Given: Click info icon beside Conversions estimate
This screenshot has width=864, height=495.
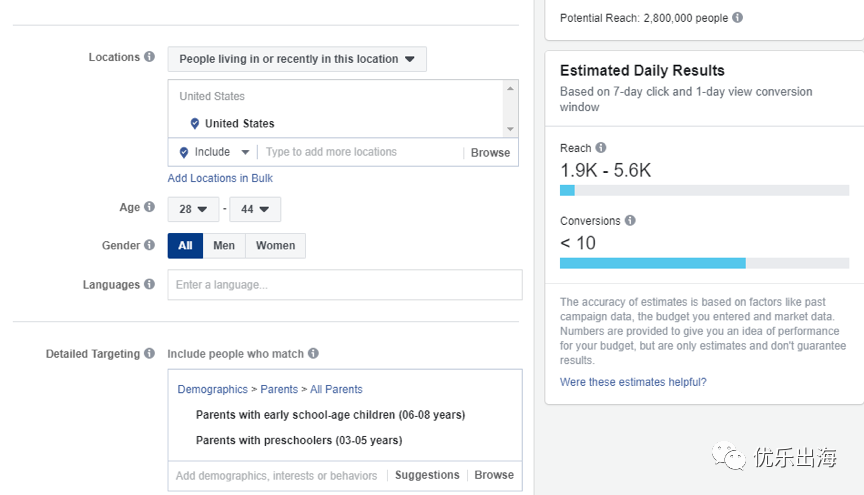Looking at the screenshot, I should pyautogui.click(x=630, y=220).
